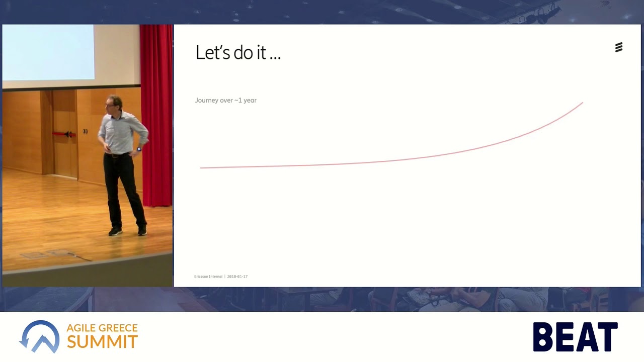Click the Agile Greece Summit mountain logo
This screenshot has width=644, height=362.
tap(39, 336)
